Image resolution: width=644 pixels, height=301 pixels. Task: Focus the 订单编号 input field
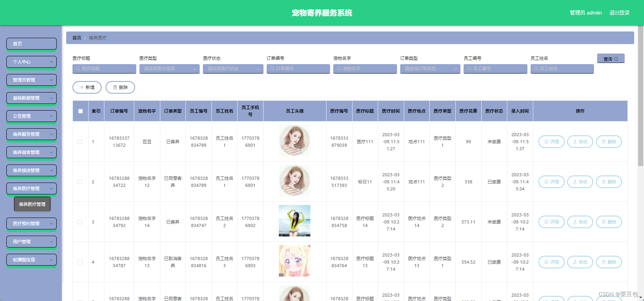coord(298,68)
